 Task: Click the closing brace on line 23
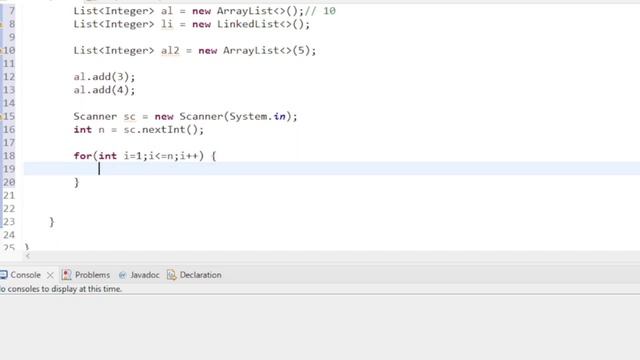51,222
